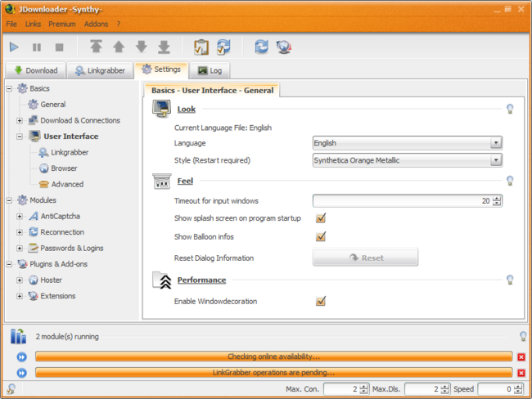Switch to the Linkgrabber tab

[x=100, y=70]
